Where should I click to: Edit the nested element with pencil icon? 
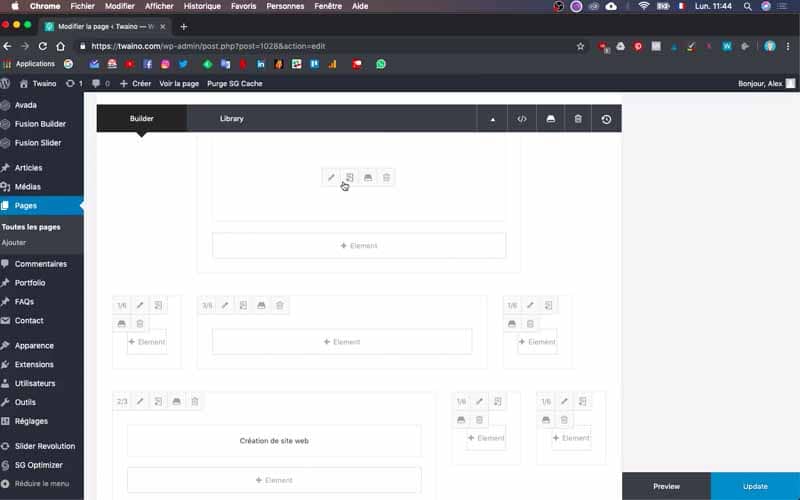click(331, 178)
